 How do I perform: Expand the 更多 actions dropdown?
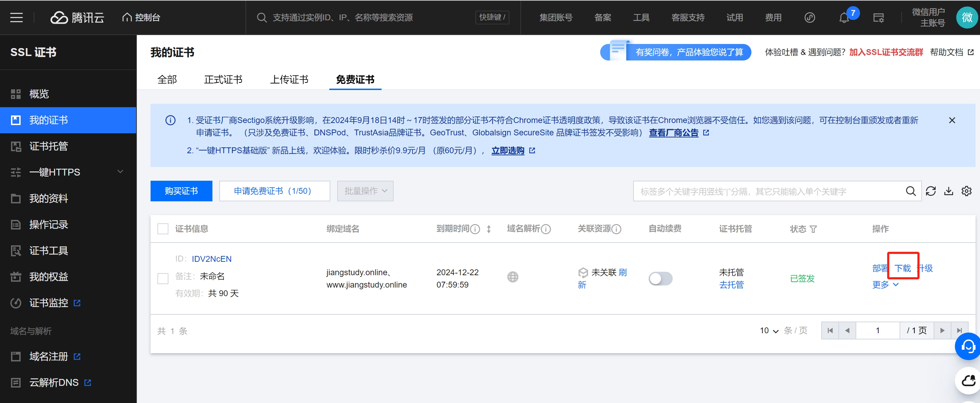pyautogui.click(x=885, y=285)
